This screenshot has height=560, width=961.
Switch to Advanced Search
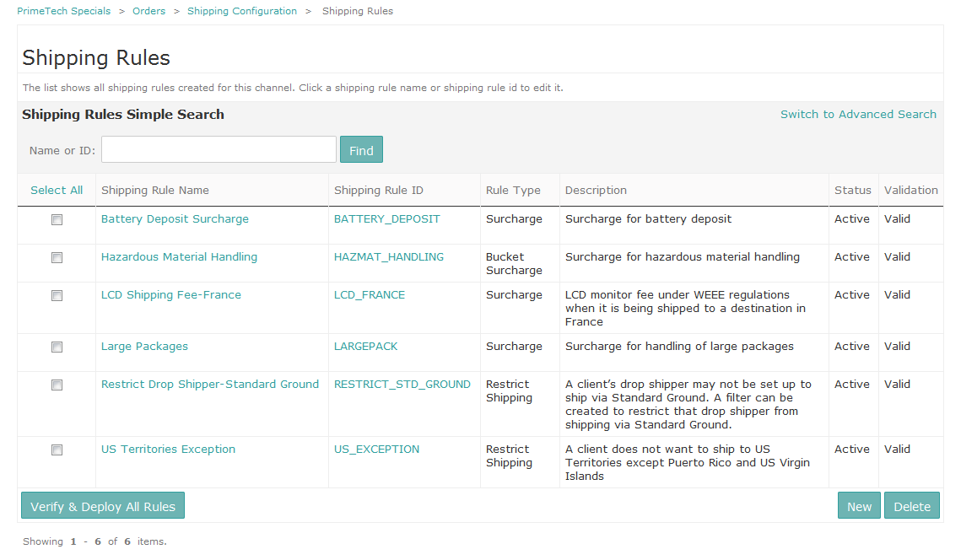coord(858,114)
